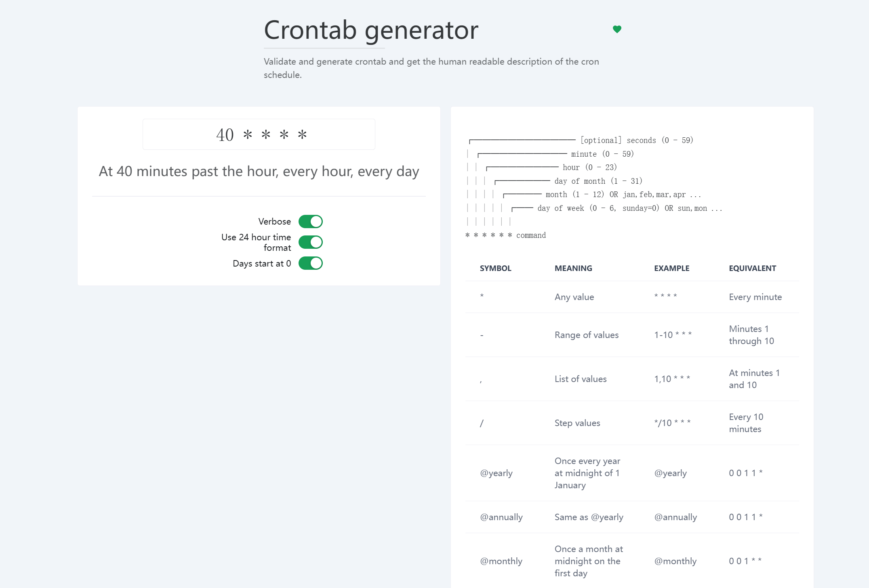Toggle off Days start at 0
This screenshot has height=588, width=869.
tap(311, 263)
